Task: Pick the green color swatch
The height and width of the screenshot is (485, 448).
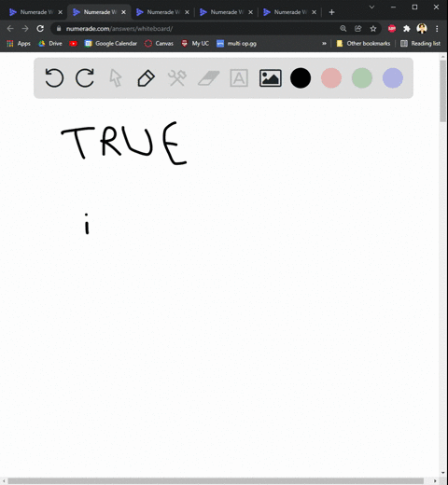Action: click(362, 77)
